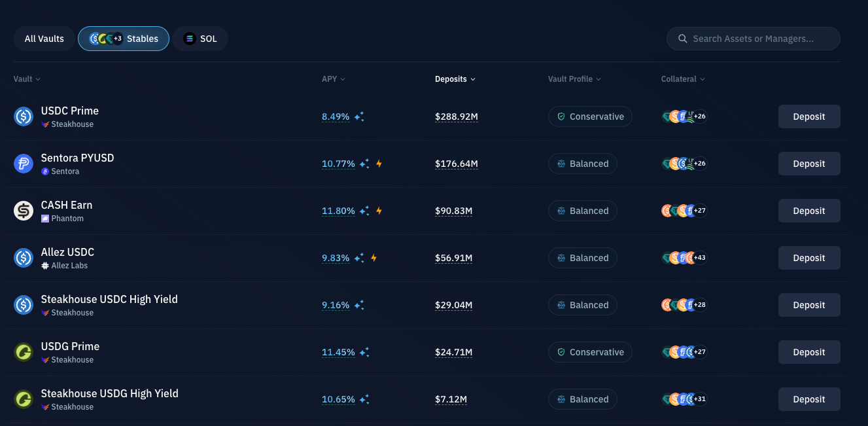Click the $176.64M deposits value
Screen dimensions: 868x426
tap(457, 164)
